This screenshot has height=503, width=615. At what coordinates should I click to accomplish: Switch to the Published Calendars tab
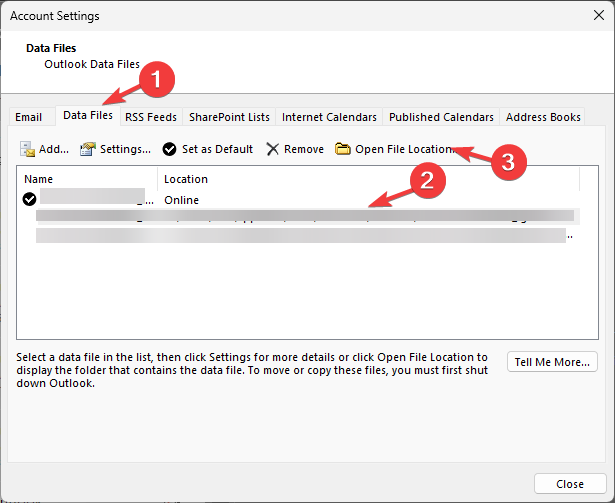coord(441,117)
